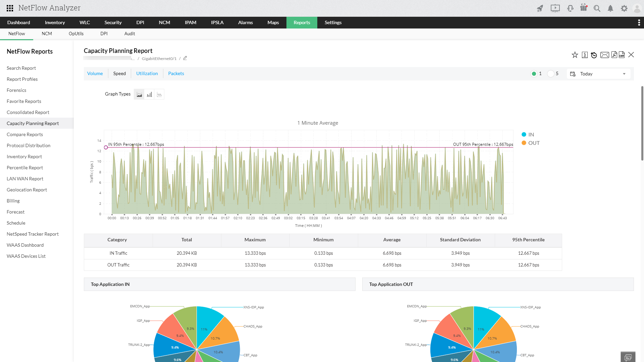
Task: Open the Today time period dropdown
Action: pos(598,73)
